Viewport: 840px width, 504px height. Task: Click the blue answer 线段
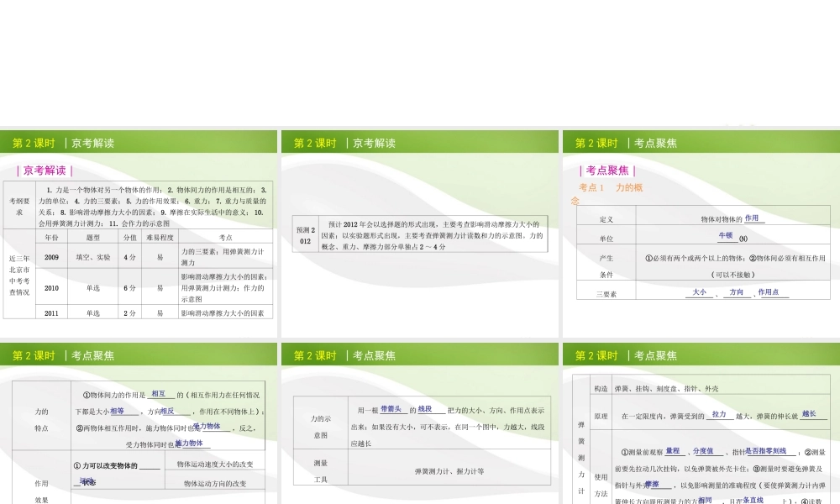(425, 409)
